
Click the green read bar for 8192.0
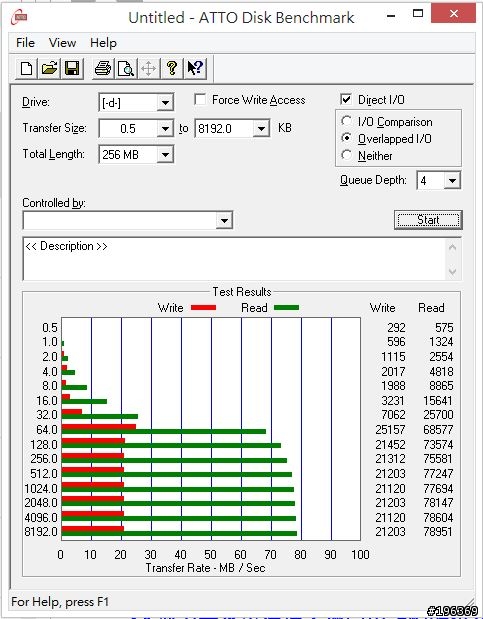179,534
